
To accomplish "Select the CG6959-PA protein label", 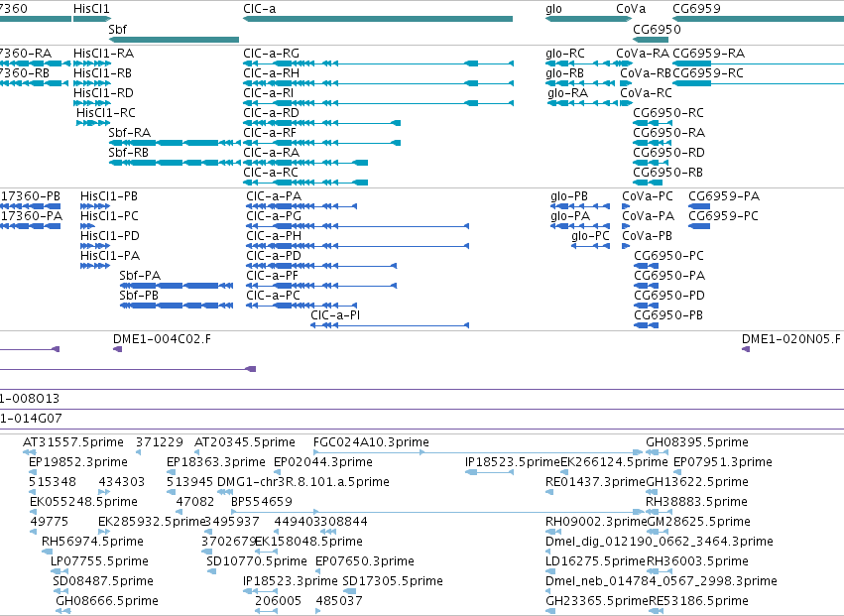I will 723,196.
